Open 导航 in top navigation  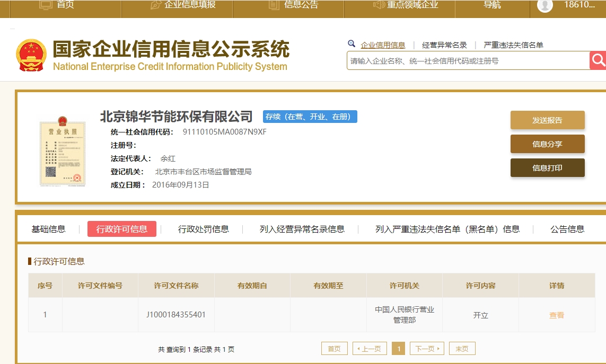pos(492,5)
